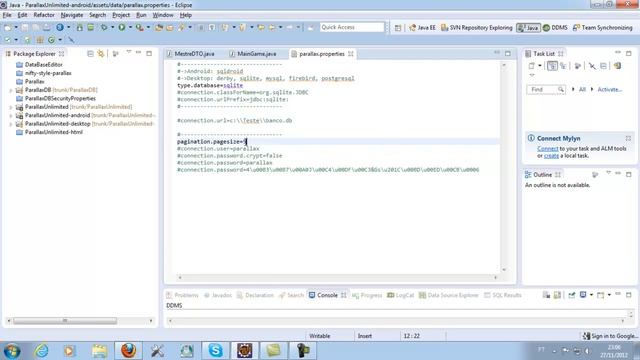Click the Print toolbar icon
Image resolution: width=640 pixels, height=360 pixels.
click(47, 28)
